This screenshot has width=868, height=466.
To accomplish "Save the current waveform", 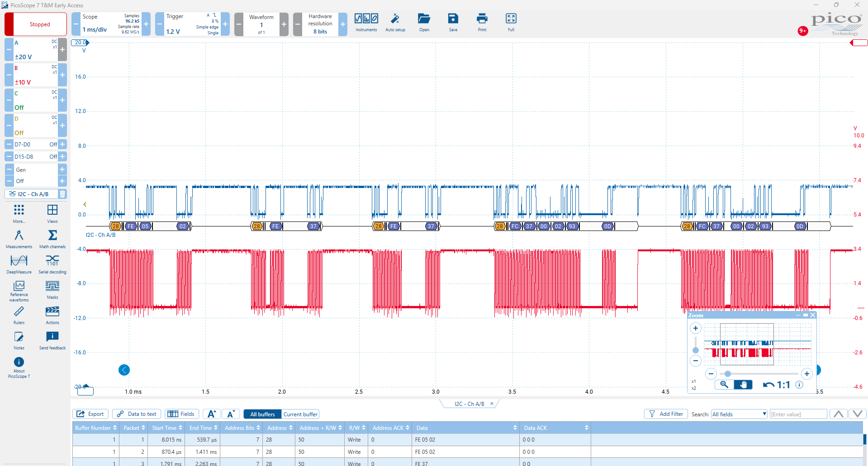I will (x=453, y=23).
